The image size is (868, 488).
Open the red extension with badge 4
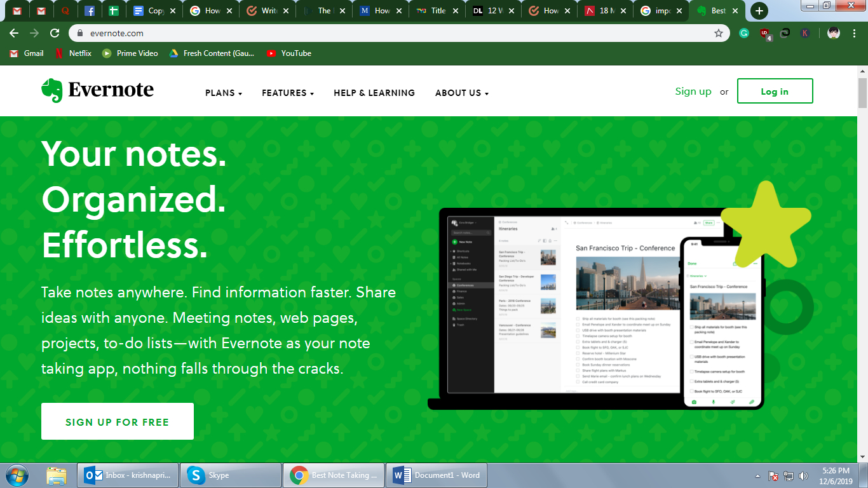point(765,34)
